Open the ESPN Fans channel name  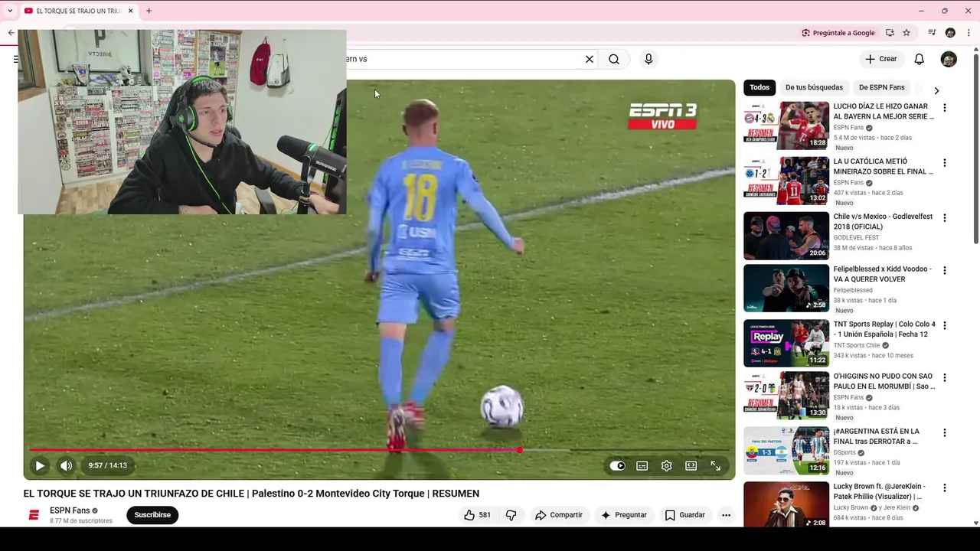(x=70, y=510)
